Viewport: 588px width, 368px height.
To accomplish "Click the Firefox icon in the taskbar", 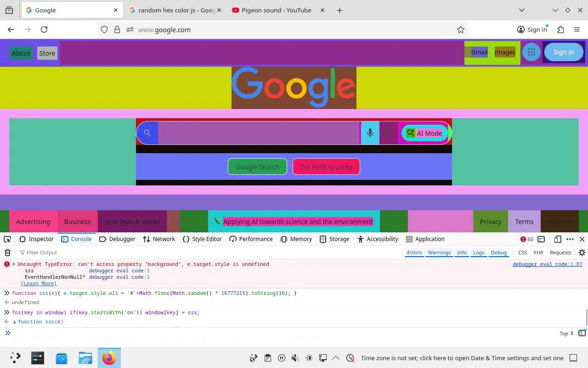I will coord(109,358).
